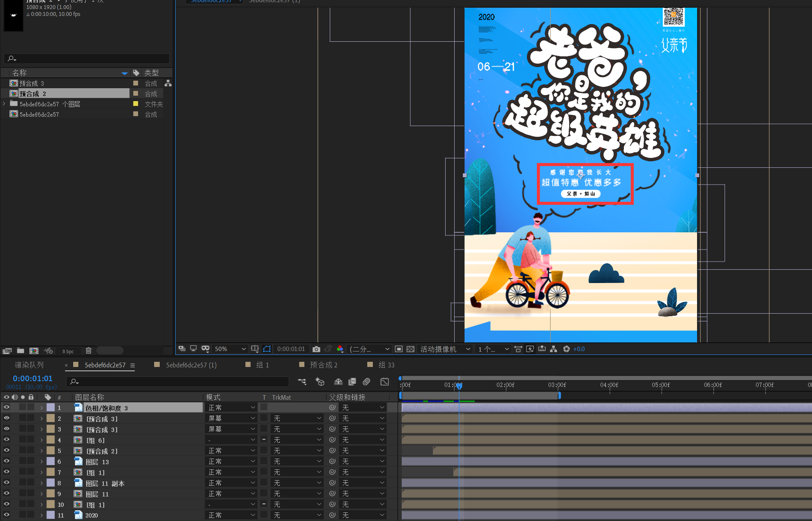Open parent link dropdown for 色相/饱和度 3
This screenshot has height=521, width=812.
(363, 407)
